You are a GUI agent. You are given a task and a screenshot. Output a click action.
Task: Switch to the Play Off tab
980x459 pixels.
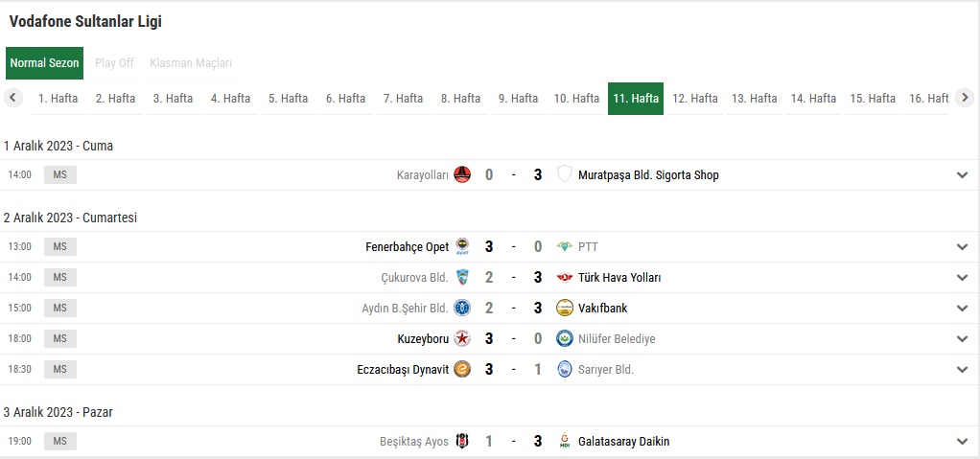coord(114,63)
